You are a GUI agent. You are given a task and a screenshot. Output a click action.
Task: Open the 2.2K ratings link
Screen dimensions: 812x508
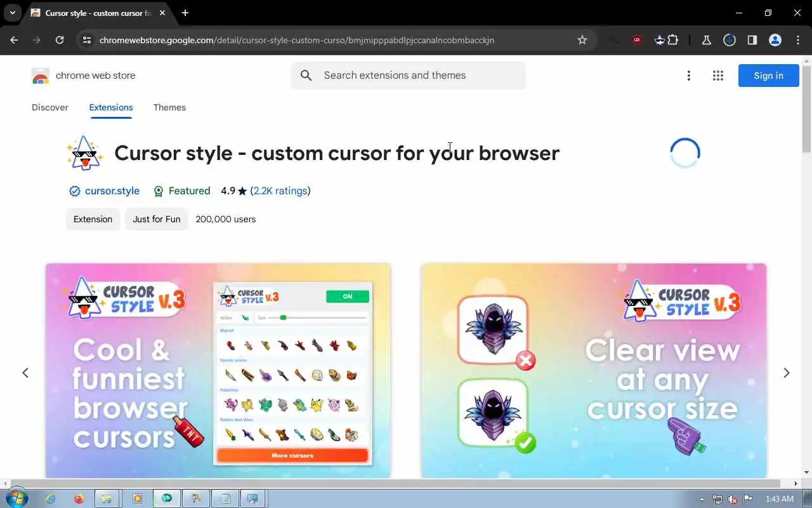coord(280,190)
